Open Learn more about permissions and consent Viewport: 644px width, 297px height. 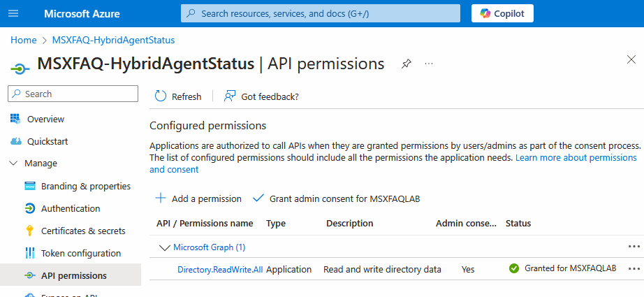point(576,157)
